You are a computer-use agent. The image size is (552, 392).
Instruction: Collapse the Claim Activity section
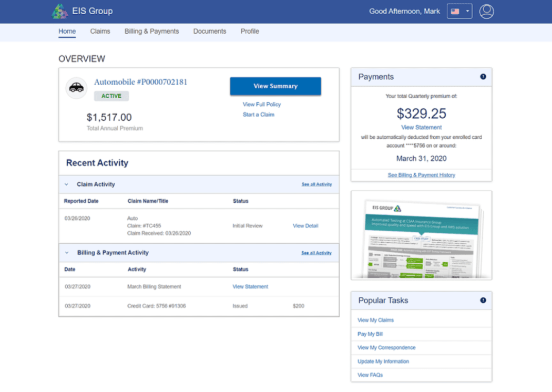(x=66, y=184)
